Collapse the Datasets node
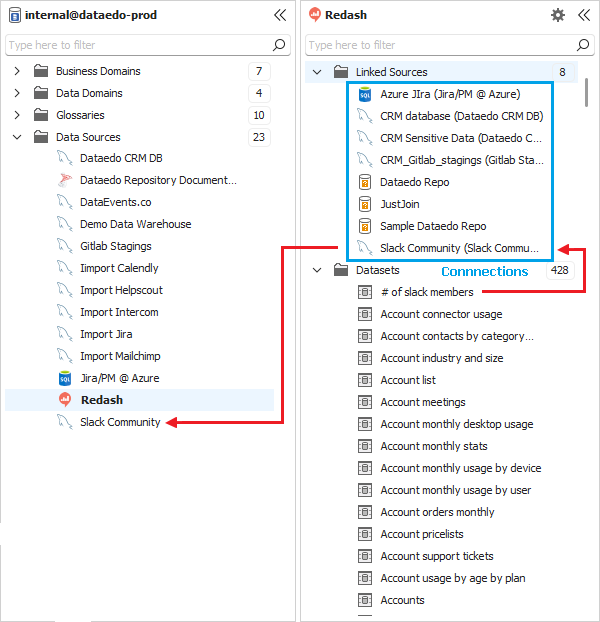The height and width of the screenshot is (622, 600). click(317, 271)
